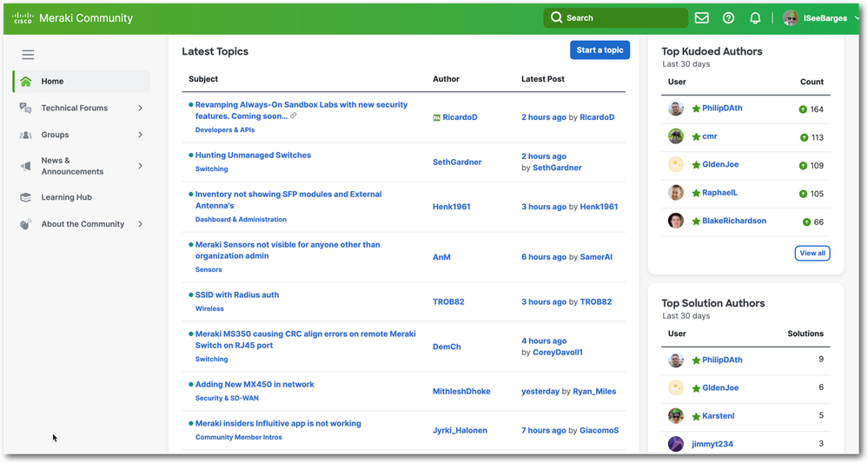The height and width of the screenshot is (463, 868).
Task: Click RicardoD's Meraki employee badge icon
Action: tap(436, 117)
